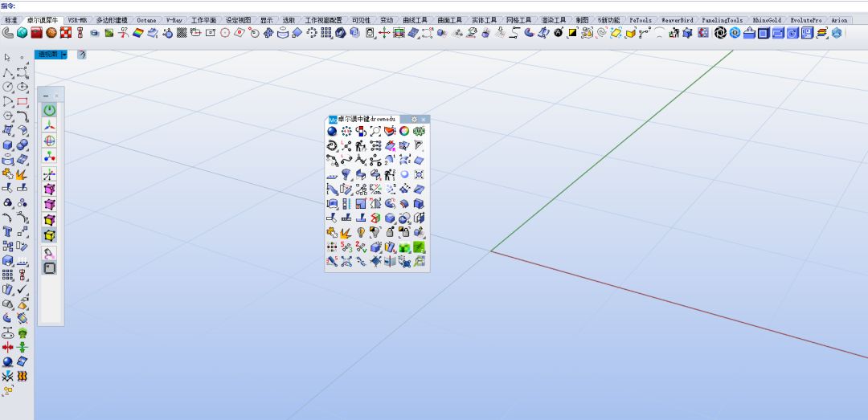
Task: Click the cyan box icon in top toolbar
Action: (x=23, y=33)
